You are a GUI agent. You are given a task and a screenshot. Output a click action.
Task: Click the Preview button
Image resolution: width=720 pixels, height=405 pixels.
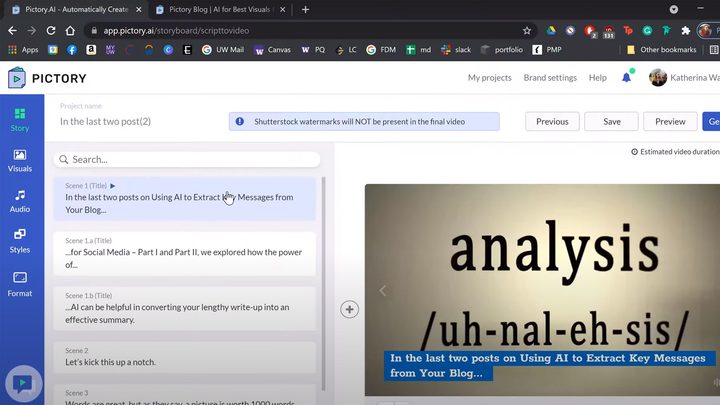[670, 121]
